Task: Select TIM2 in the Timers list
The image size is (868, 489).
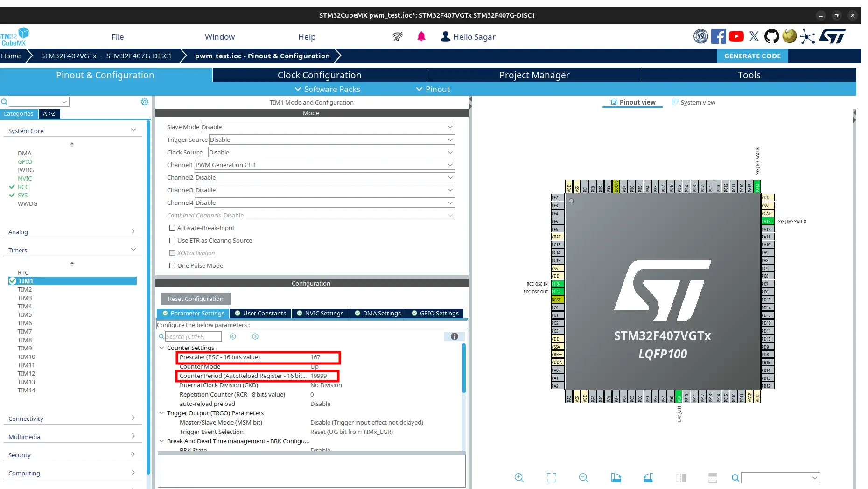Action: coord(25,289)
